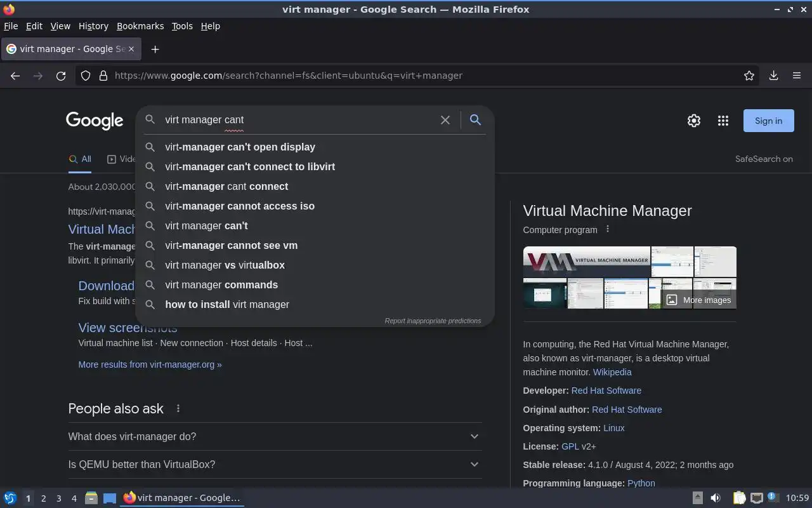This screenshot has width=812, height=508.
Task: Open the Help menu
Action: [x=210, y=26]
